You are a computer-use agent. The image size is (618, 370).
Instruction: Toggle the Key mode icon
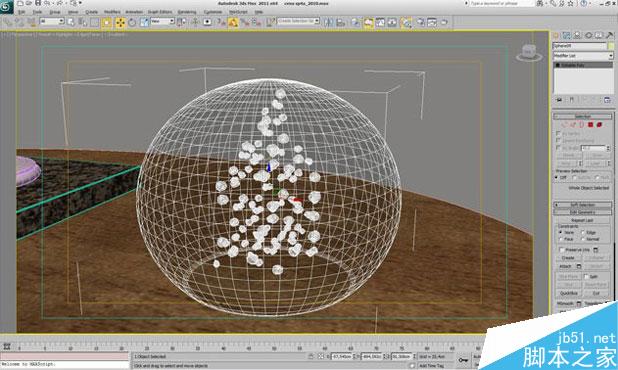pos(464,360)
